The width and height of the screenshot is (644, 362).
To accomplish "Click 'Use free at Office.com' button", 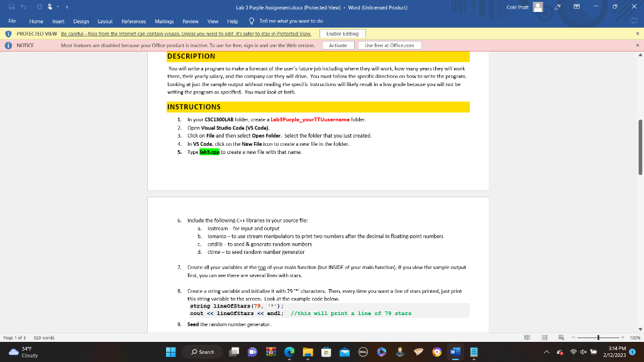I will tap(389, 45).
